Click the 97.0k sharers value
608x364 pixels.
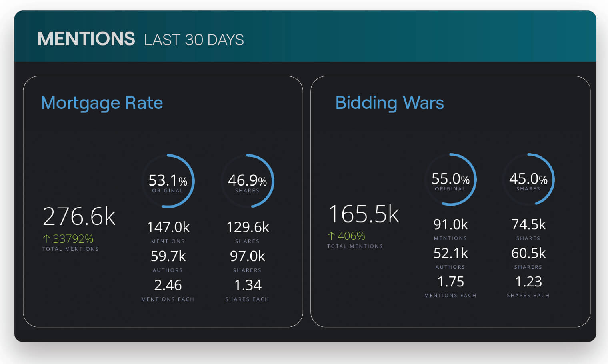pyautogui.click(x=247, y=256)
